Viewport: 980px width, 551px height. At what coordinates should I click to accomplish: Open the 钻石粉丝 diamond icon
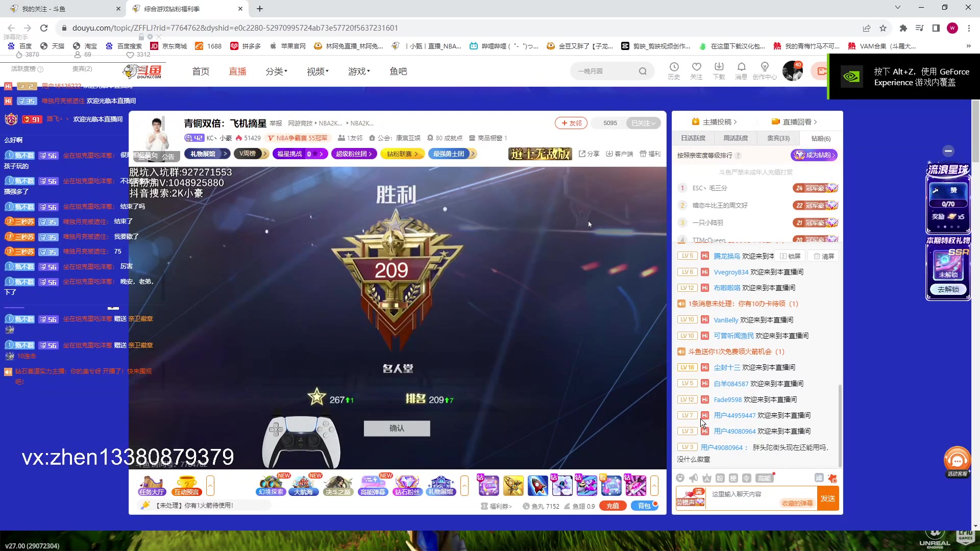[x=407, y=485]
